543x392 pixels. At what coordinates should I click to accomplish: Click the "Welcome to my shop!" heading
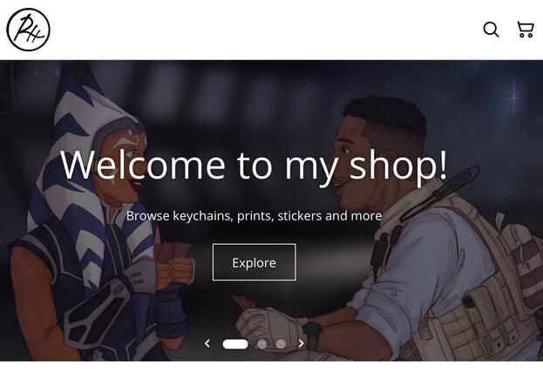tap(255, 166)
